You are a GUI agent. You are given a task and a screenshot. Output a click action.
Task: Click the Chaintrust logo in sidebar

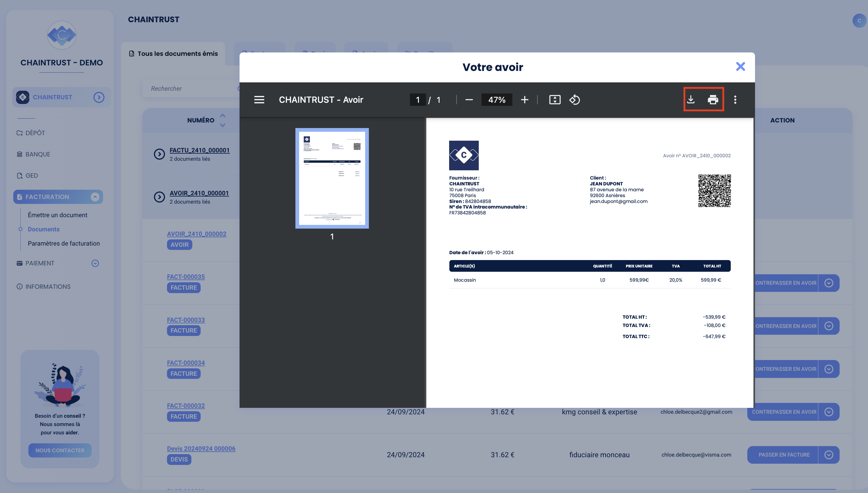(x=62, y=35)
